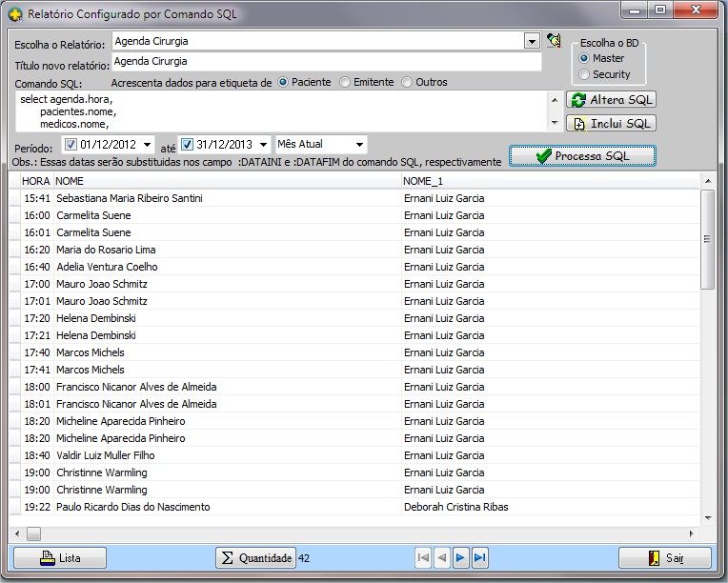
Task: Click the Inclui SQL button
Action: [611, 123]
